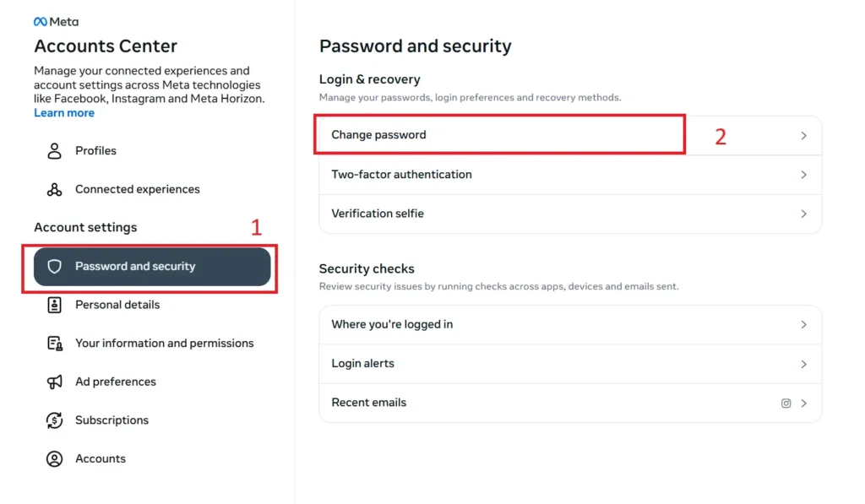Click the Profiles person icon
The image size is (865, 504).
tap(55, 151)
